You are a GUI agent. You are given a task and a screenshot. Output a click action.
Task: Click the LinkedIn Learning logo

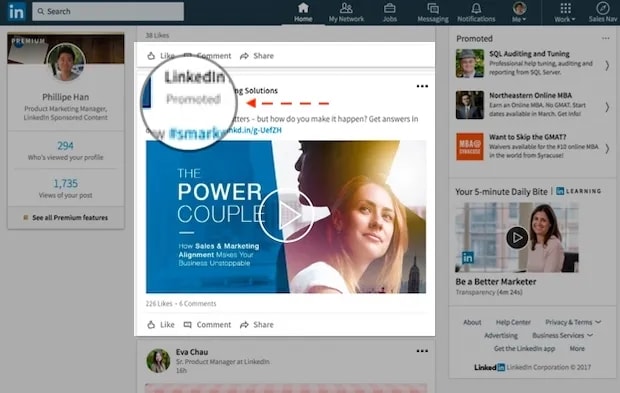[578, 191]
